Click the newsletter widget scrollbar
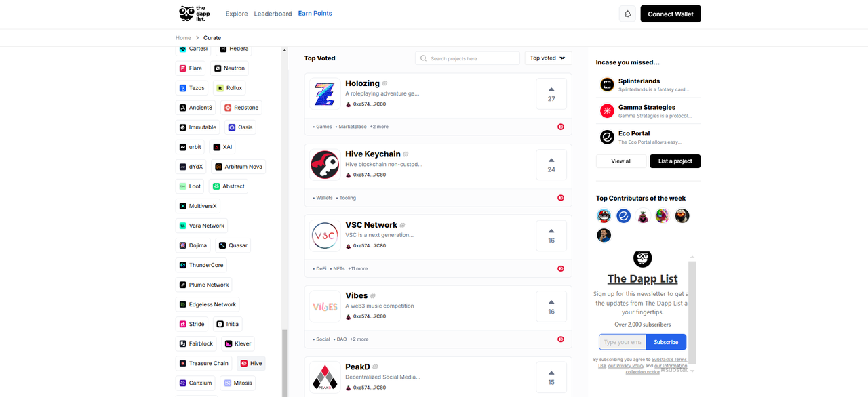Viewport: 868px width, 397px height. (x=692, y=312)
